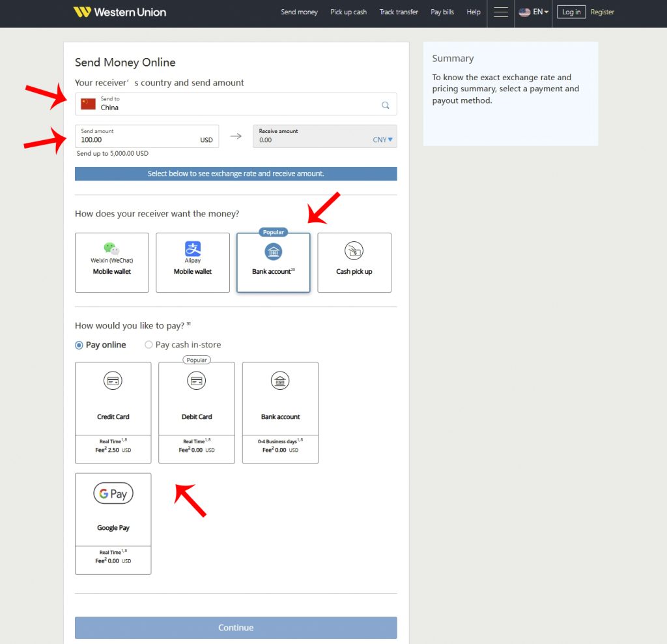This screenshot has width=667, height=644.
Task: Select the Pay cash in-store radio button
Action: click(x=149, y=345)
